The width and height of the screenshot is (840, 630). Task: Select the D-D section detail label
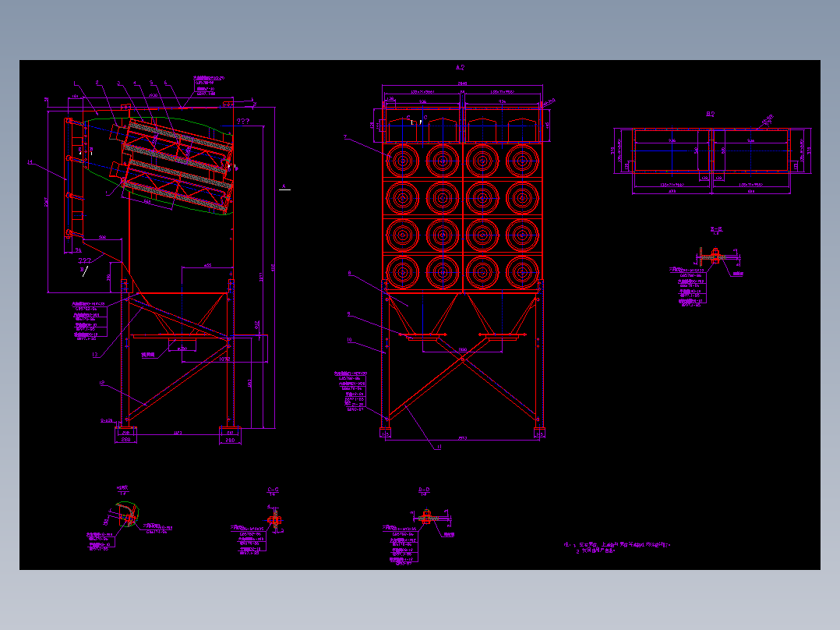click(424, 490)
